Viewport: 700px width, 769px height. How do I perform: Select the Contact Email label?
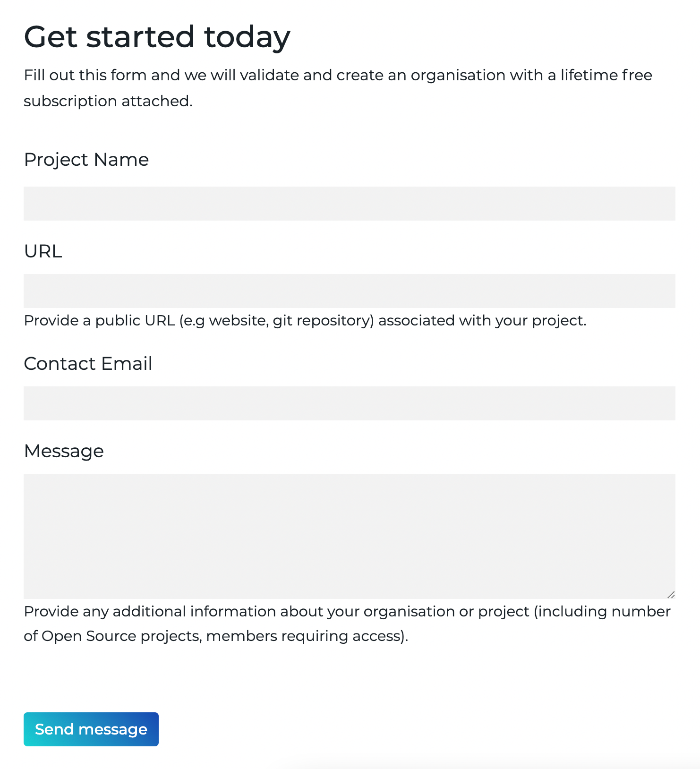[x=88, y=364]
